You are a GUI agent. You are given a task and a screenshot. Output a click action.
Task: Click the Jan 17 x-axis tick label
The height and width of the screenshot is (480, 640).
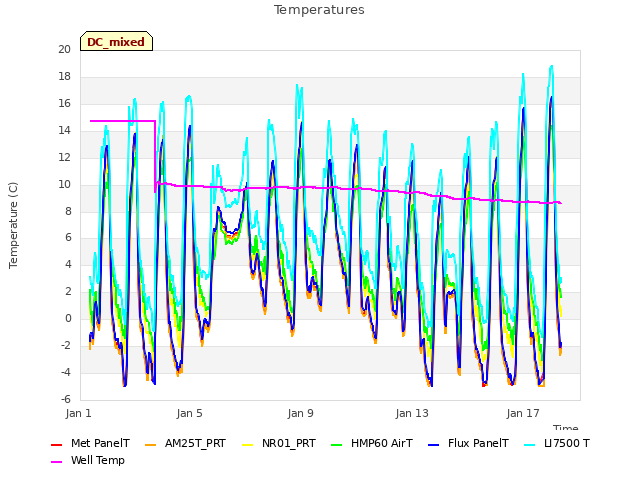point(523,413)
